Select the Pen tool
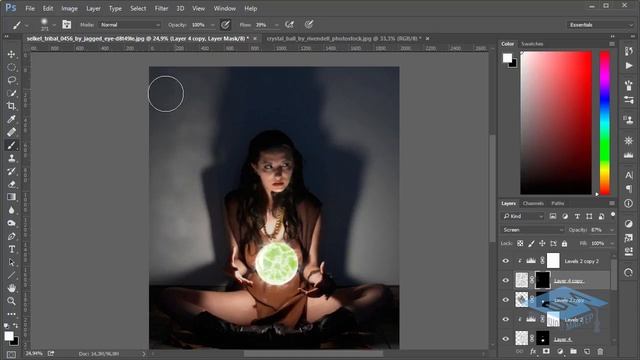The height and width of the screenshot is (360, 640). (x=11, y=236)
